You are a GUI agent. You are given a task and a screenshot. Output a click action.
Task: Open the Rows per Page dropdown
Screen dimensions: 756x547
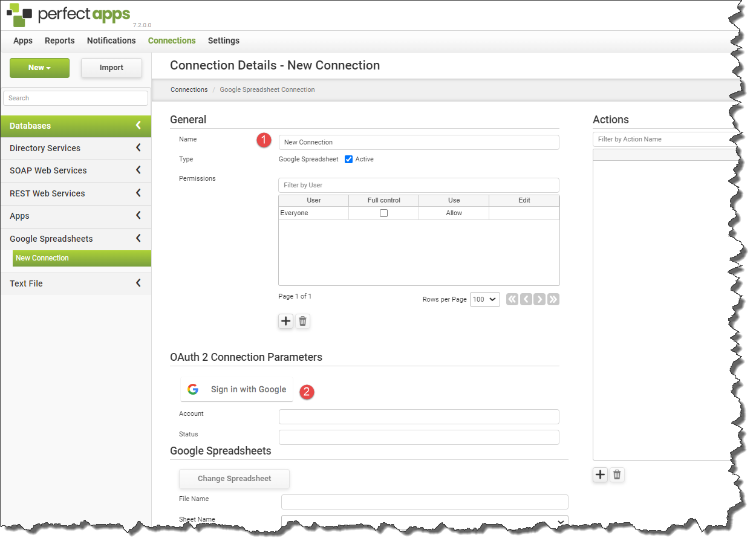484,299
